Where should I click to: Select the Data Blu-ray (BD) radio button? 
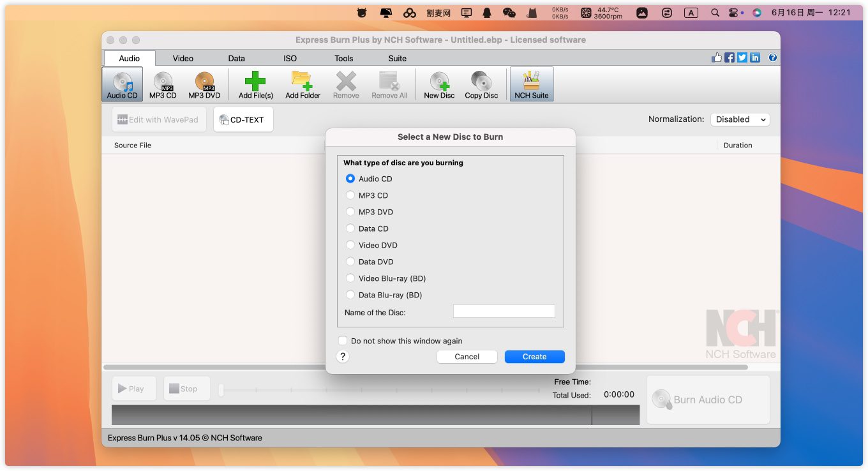tap(350, 295)
